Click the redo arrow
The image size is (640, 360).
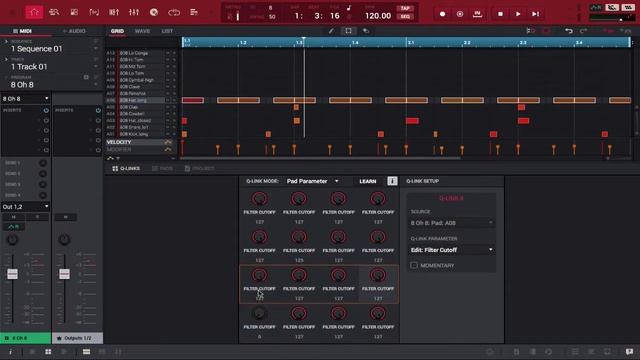(x=584, y=31)
